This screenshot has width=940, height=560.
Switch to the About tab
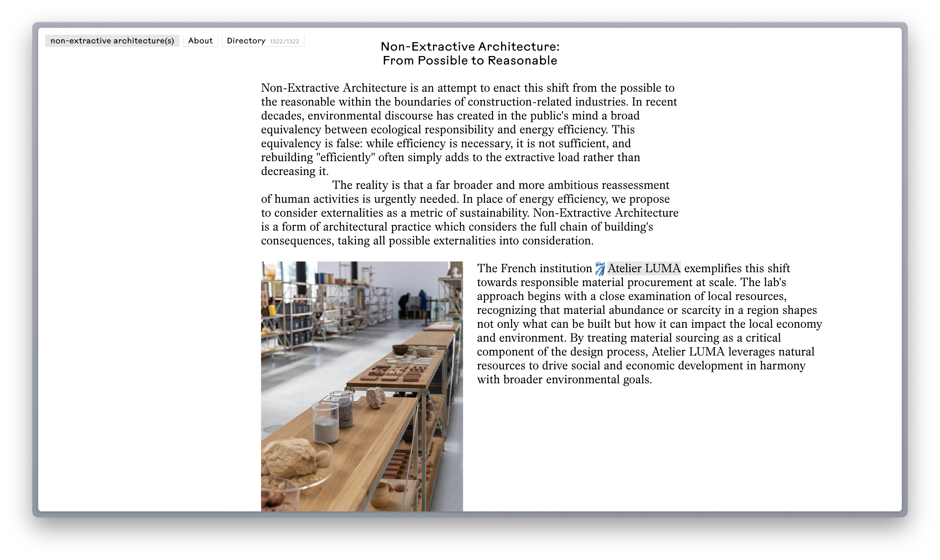pos(200,41)
